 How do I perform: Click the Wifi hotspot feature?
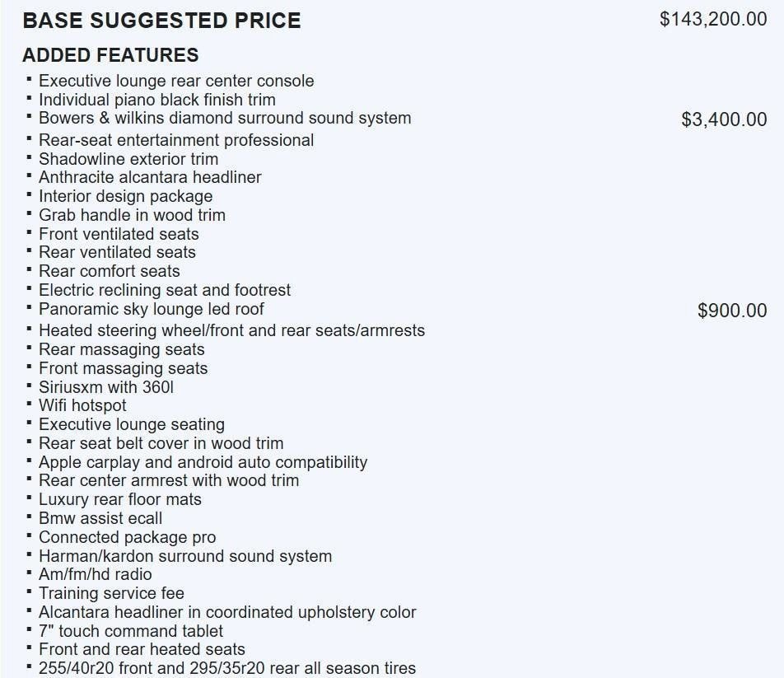pos(82,405)
